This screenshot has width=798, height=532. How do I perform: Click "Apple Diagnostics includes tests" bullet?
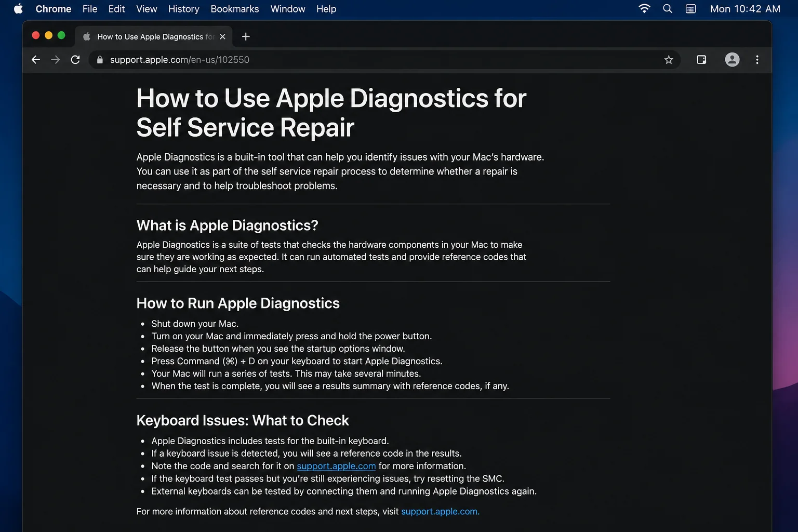[x=270, y=441]
